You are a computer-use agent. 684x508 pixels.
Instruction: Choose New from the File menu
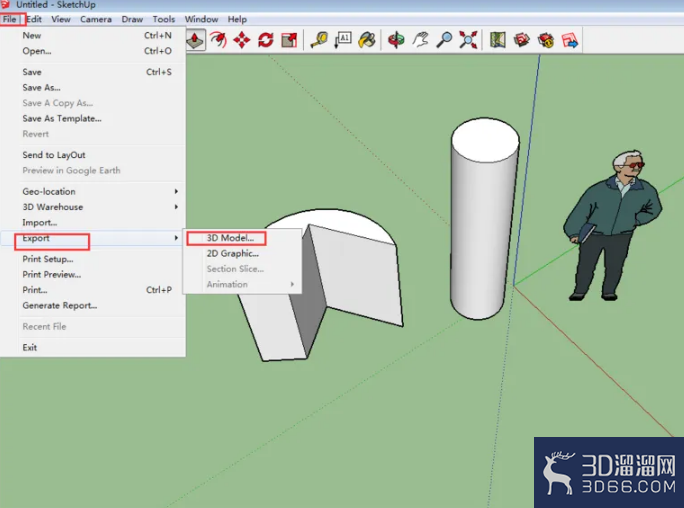point(92,35)
